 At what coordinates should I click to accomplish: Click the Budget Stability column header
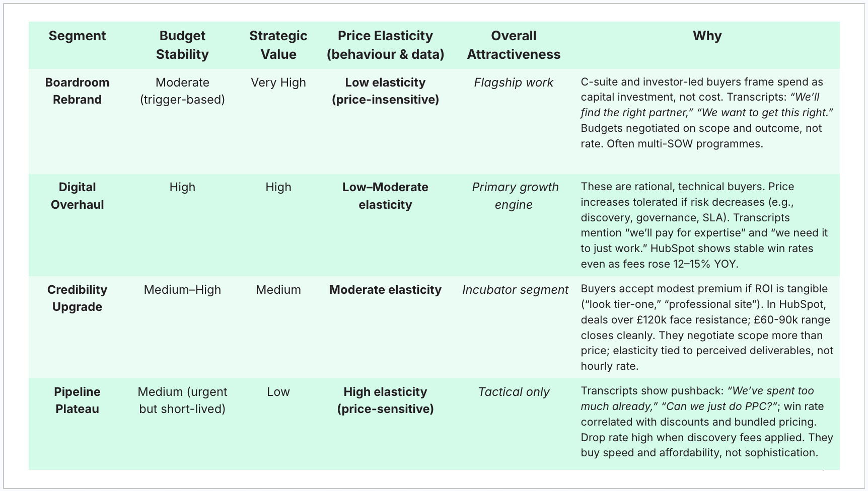182,45
